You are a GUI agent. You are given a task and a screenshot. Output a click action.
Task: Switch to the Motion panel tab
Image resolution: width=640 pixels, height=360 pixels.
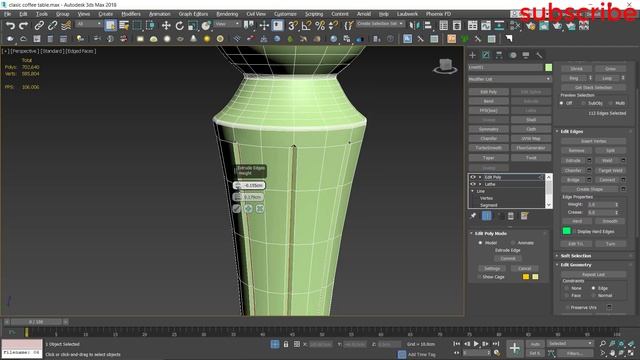[x=513, y=55]
